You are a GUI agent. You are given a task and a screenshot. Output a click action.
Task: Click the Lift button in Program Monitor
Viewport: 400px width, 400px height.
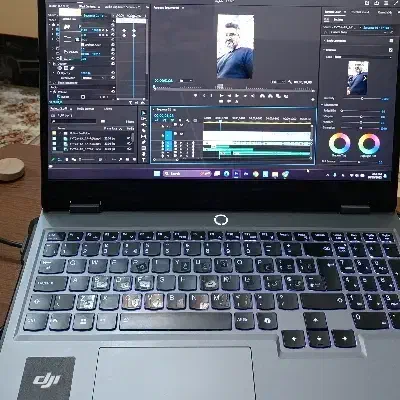[x=262, y=96]
